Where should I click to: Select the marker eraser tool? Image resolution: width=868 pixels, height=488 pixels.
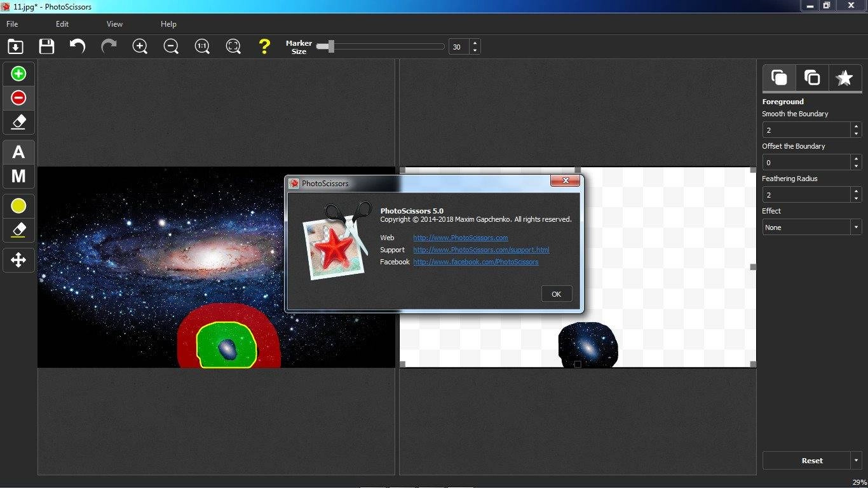click(18, 122)
